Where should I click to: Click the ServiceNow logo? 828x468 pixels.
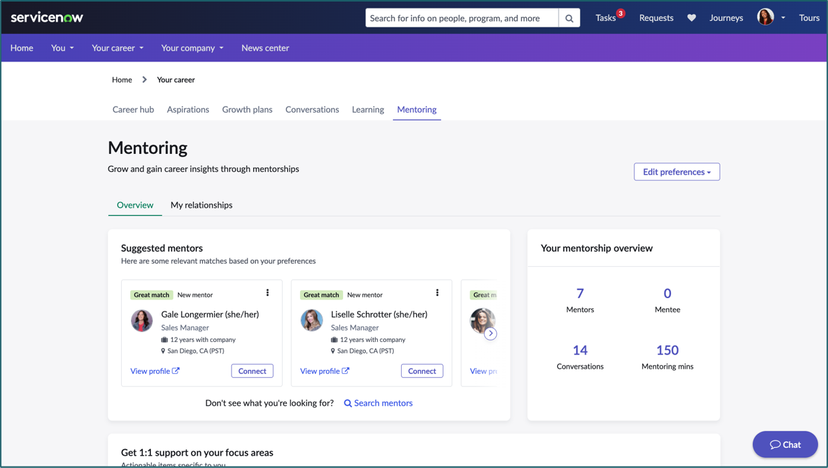pyautogui.click(x=46, y=17)
